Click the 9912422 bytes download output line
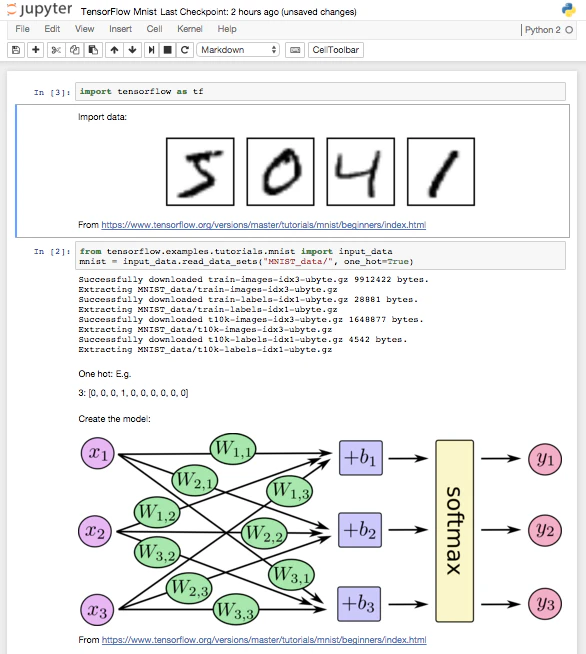 pyautogui.click(x=253, y=279)
